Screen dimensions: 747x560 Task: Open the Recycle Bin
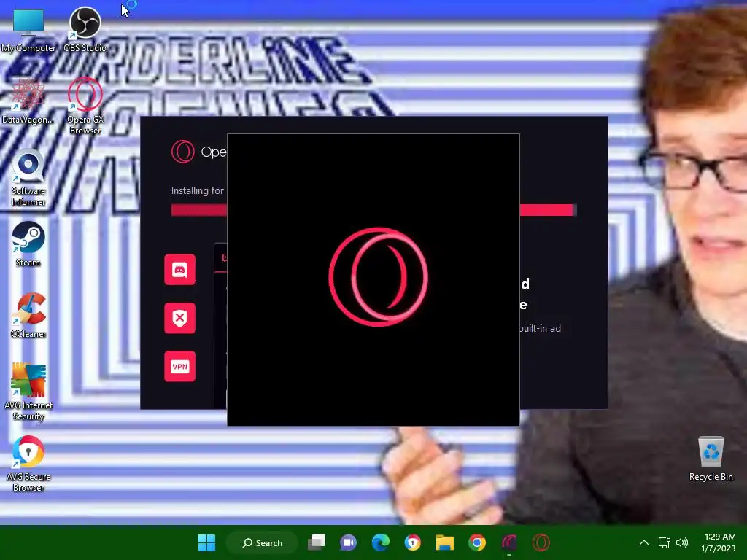click(x=711, y=459)
